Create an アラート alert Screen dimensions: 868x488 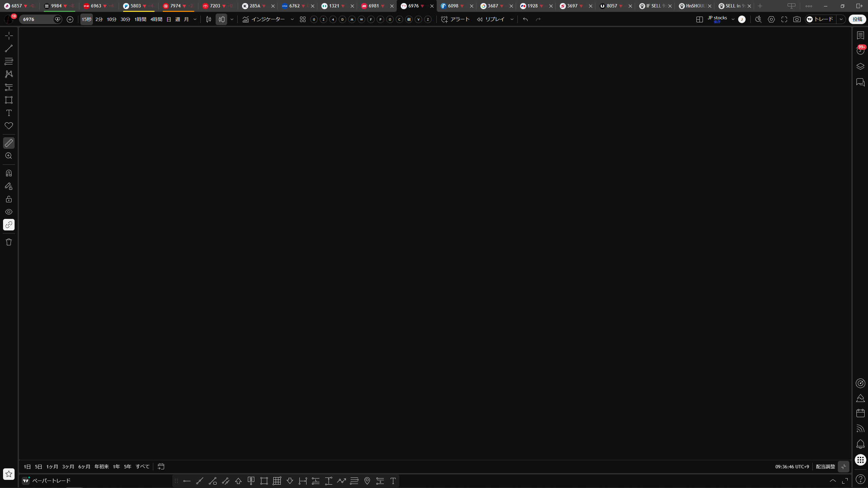[455, 19]
